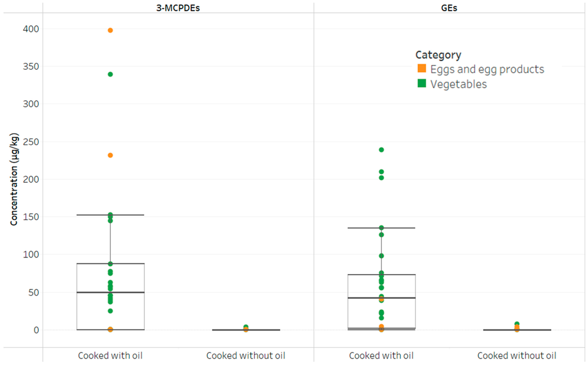This screenshot has width=588, height=366.
Task: Click the "Category" legend title
Action: 438,55
